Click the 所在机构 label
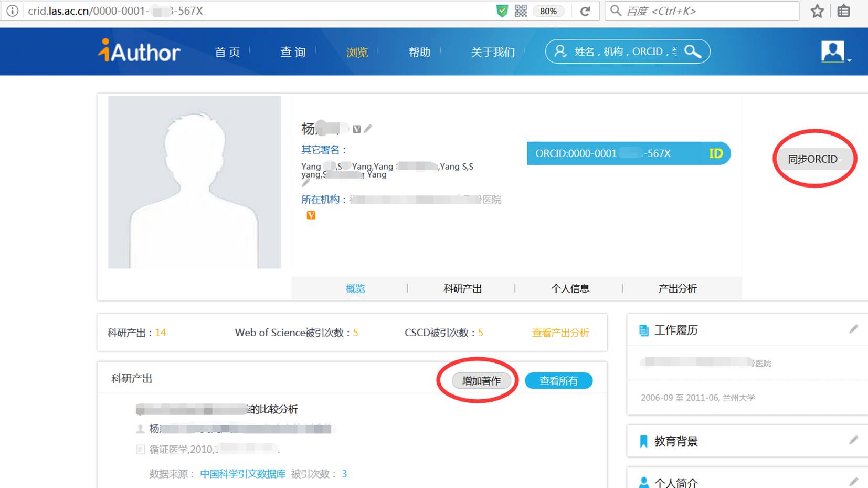 [324, 200]
